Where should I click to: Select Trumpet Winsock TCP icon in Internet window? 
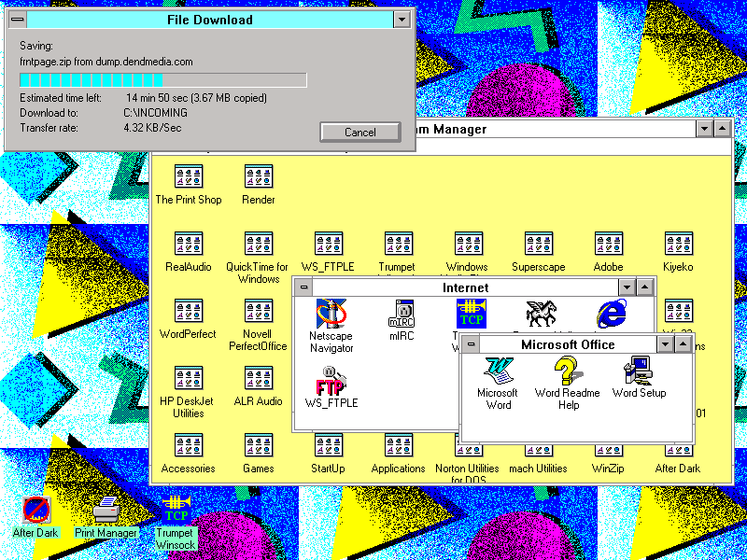pos(472,314)
